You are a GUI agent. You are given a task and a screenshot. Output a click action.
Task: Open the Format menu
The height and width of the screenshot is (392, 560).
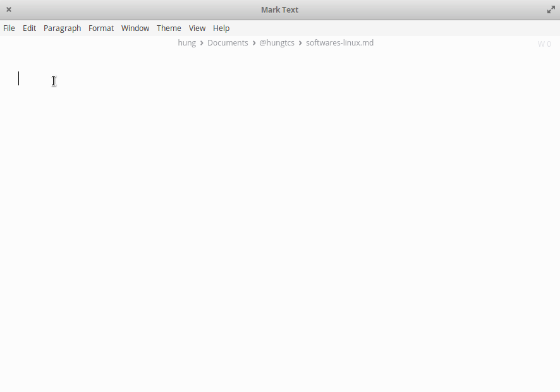[x=101, y=28]
